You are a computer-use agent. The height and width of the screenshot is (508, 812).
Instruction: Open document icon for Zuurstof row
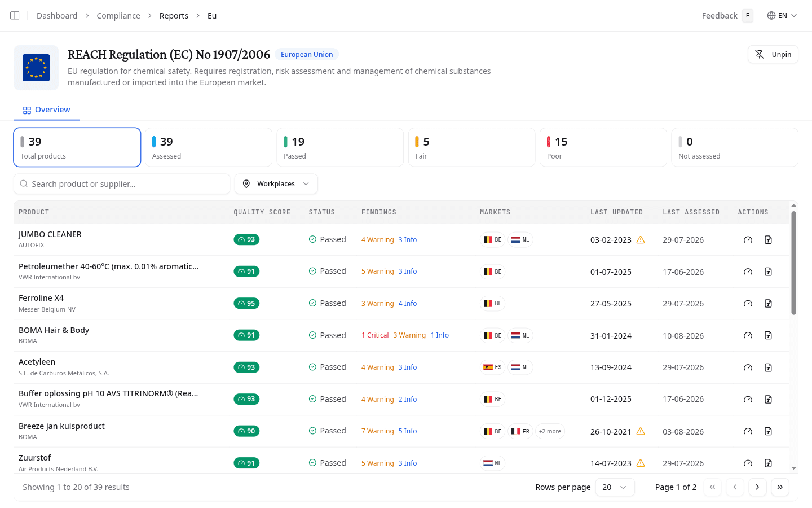pyautogui.click(x=768, y=463)
